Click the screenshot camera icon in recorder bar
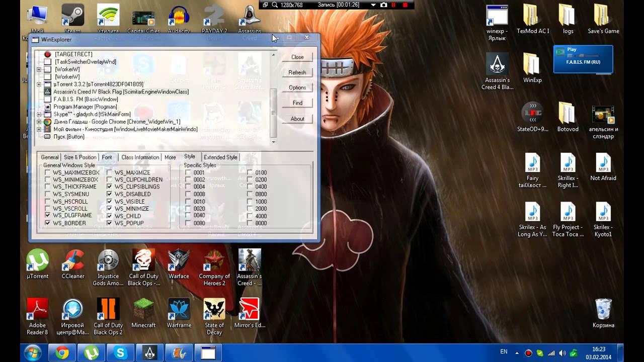The height and width of the screenshot is (362, 644). [x=384, y=5]
